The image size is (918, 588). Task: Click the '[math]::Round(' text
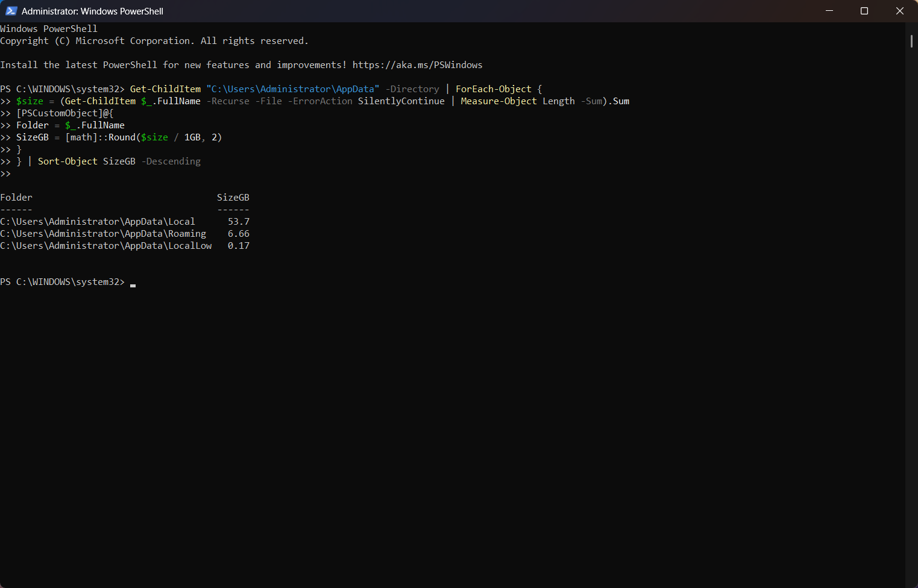[103, 137]
